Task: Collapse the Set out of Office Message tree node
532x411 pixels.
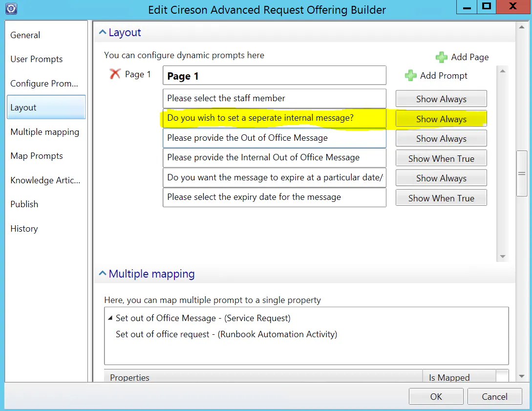Action: click(x=110, y=318)
